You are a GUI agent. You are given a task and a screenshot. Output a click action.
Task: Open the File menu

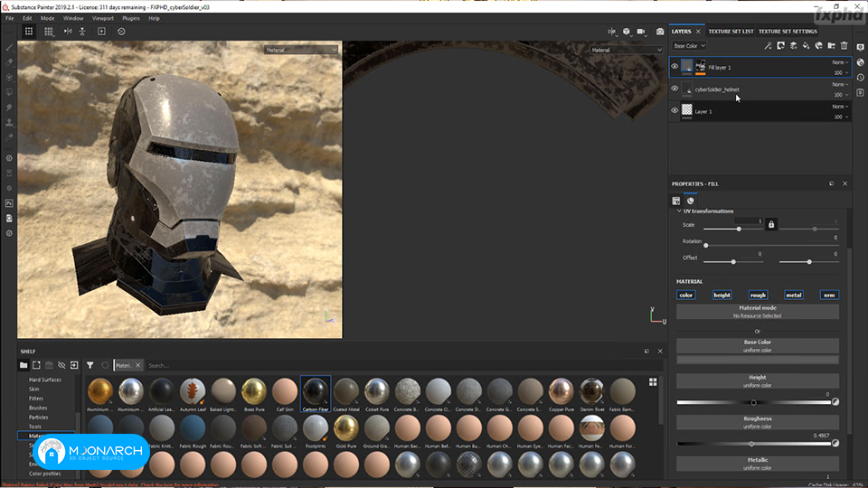pyautogui.click(x=9, y=18)
